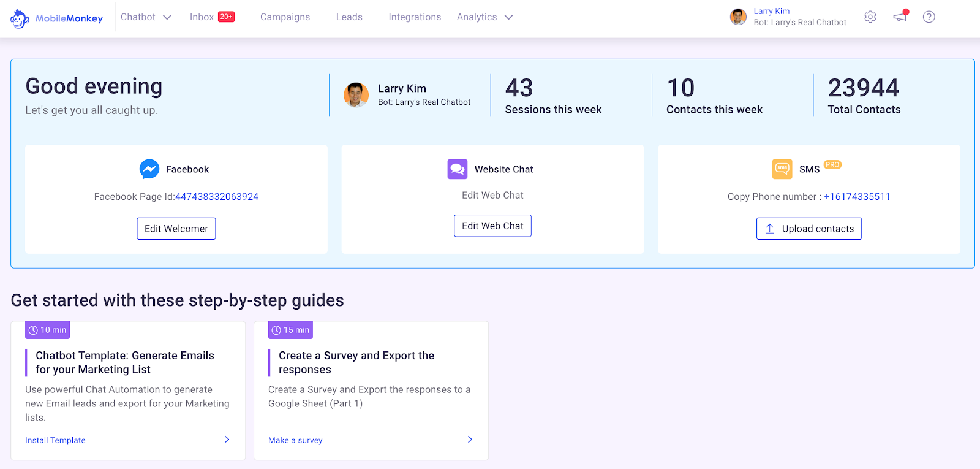980x469 pixels.
Task: Click the Make a survey link
Action: [295, 440]
